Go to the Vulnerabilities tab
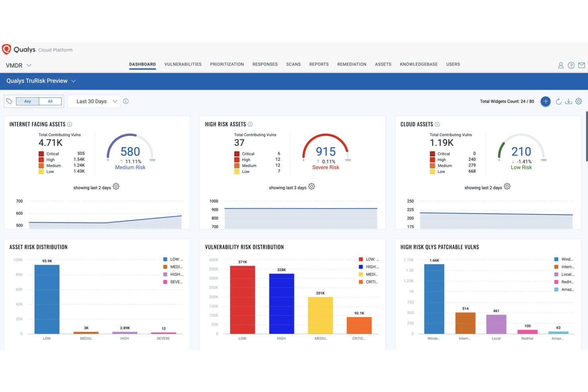 click(x=183, y=64)
